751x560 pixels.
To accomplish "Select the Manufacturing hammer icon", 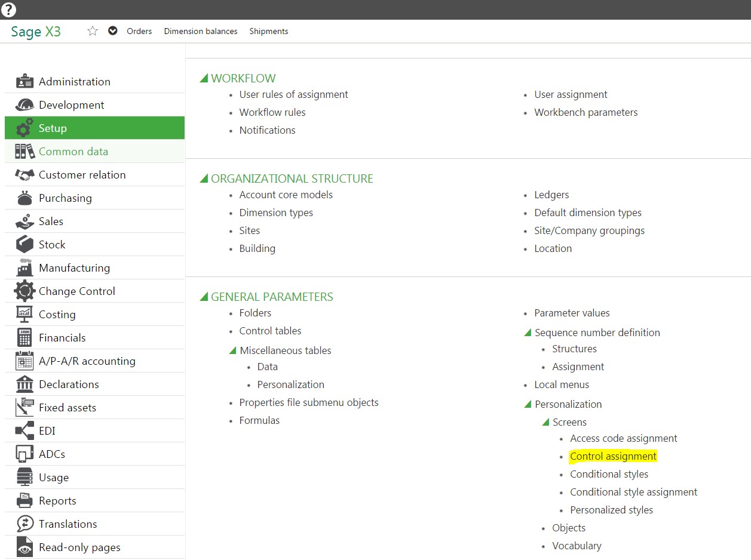I will (24, 267).
